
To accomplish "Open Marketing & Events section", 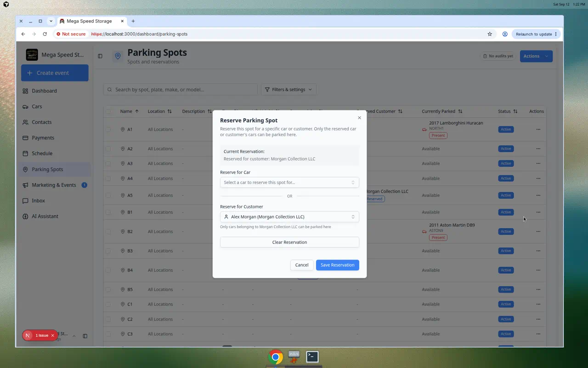I will click(x=55, y=185).
